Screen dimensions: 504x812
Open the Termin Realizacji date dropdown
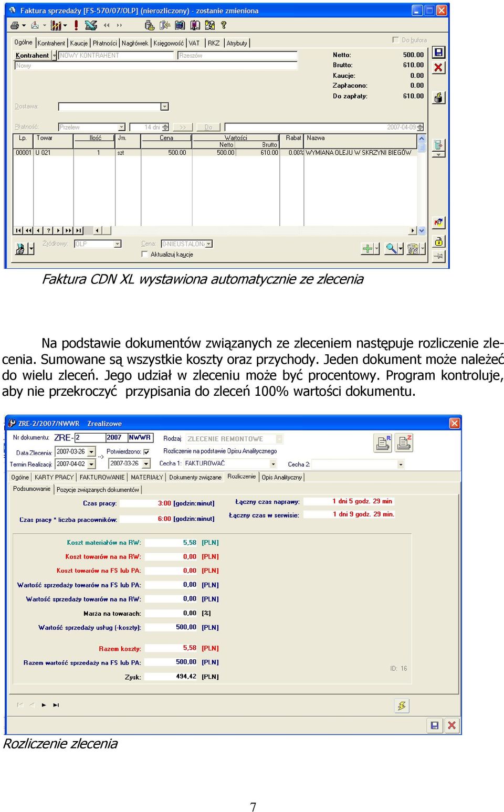click(x=91, y=464)
